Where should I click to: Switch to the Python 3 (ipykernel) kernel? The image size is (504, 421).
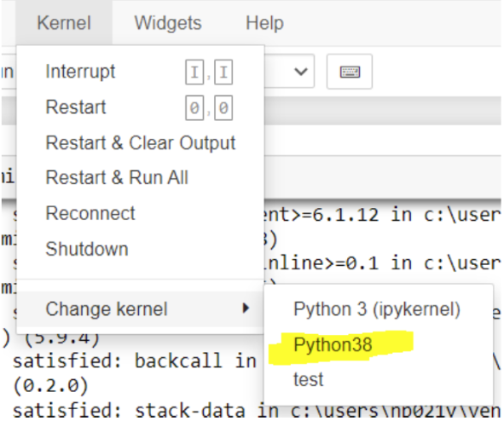(x=378, y=309)
